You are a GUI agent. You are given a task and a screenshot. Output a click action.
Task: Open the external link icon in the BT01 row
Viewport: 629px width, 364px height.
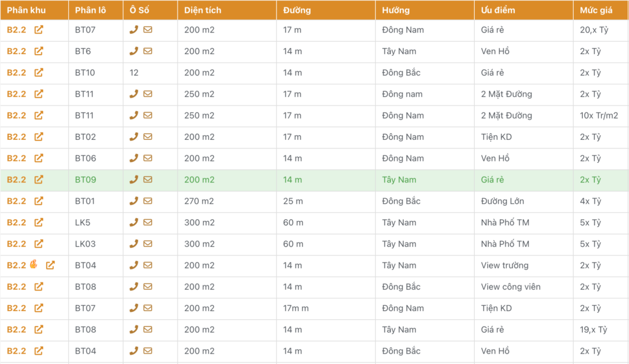click(x=39, y=201)
